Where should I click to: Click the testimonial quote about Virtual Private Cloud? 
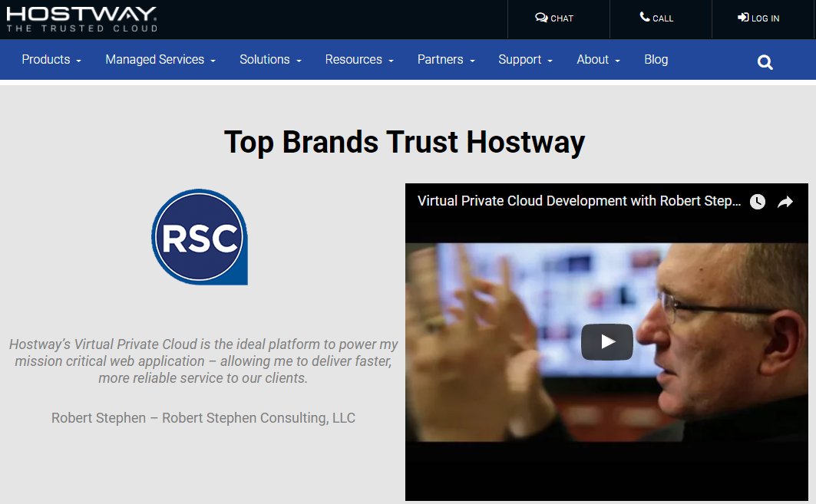coord(203,361)
